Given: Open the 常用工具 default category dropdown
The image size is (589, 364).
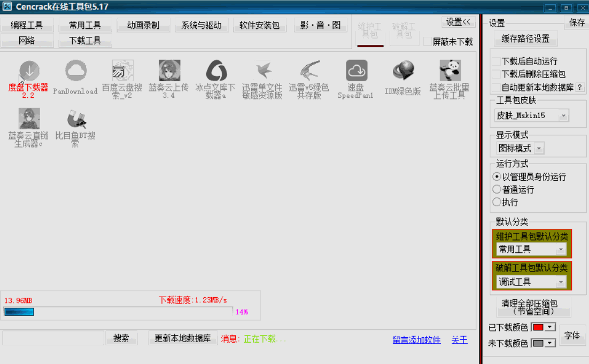Looking at the screenshot, I should point(531,249).
